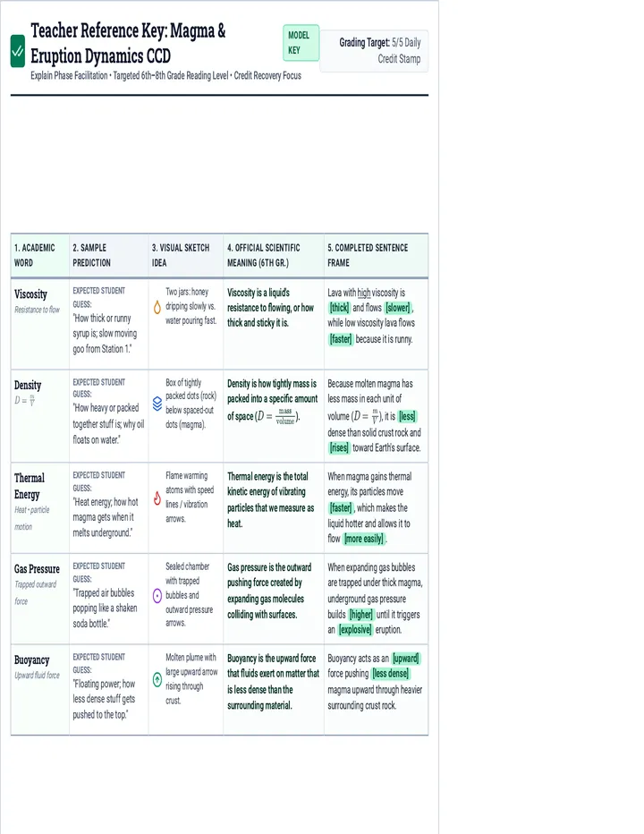
Task: Click the word 'Density' in the first column
Action: tap(28, 385)
